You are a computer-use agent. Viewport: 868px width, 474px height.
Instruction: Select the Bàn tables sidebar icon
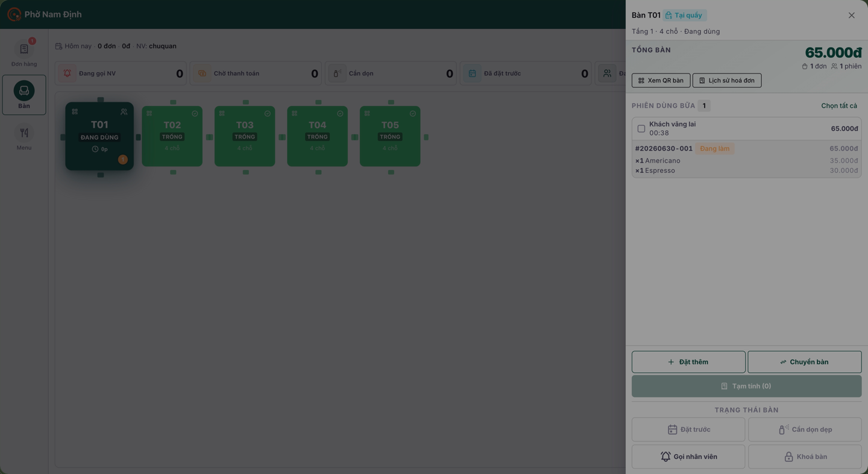tap(24, 95)
